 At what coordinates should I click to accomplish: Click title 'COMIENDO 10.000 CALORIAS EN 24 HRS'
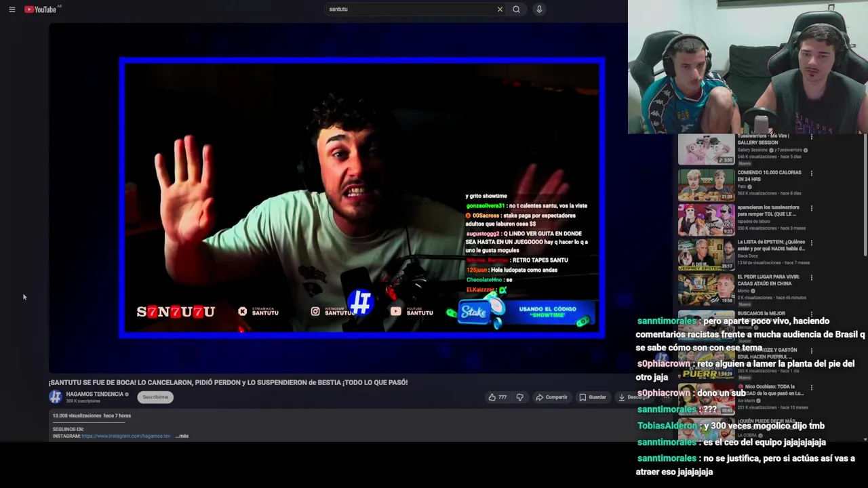click(x=769, y=176)
